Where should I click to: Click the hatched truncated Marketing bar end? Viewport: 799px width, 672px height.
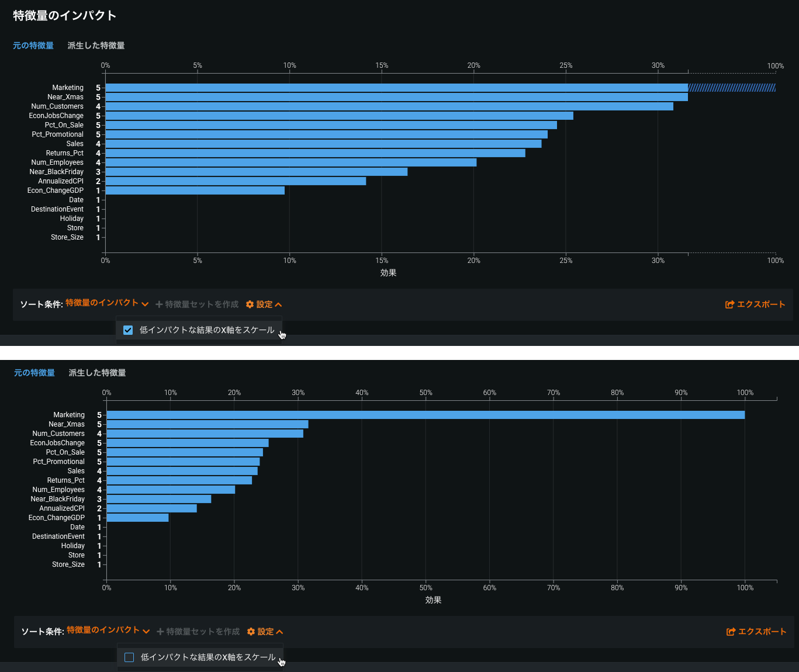(x=732, y=88)
